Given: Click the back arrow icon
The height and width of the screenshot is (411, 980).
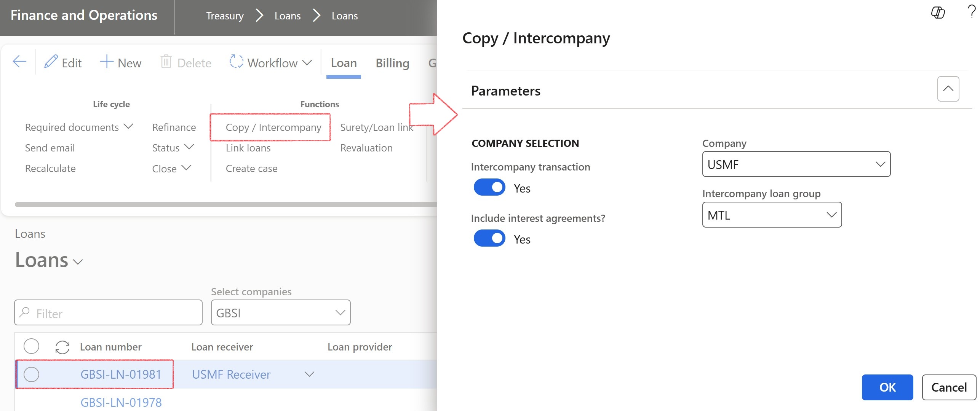Looking at the screenshot, I should tap(19, 62).
